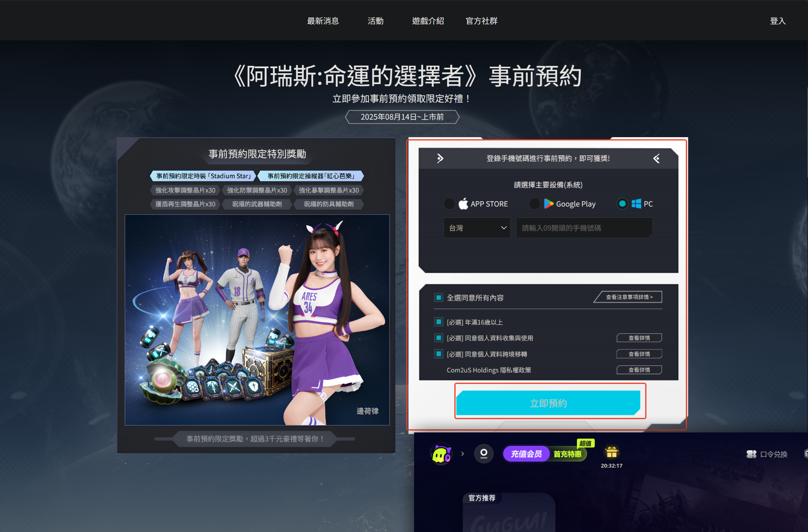Select the 紅心芭樂 controller reward tag
Viewport: 808px width, 532px height.
[x=311, y=176]
